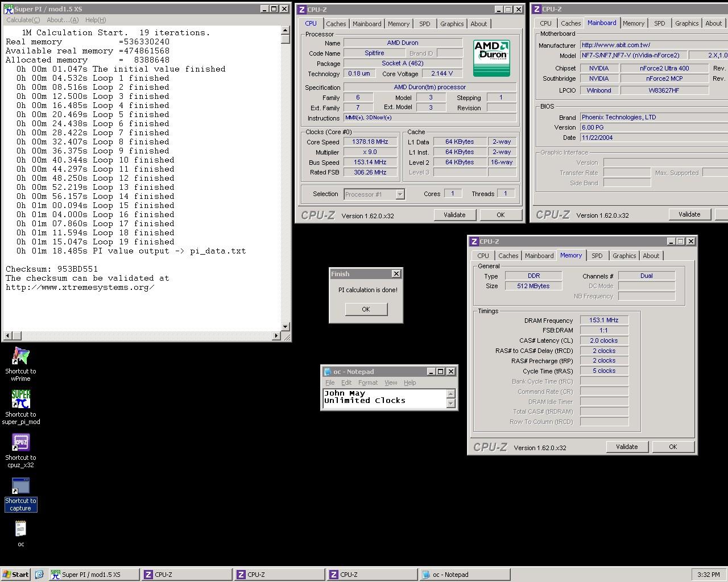
Task: Select CPU tab in the Memory CPU-Z window
Action: [x=483, y=256]
